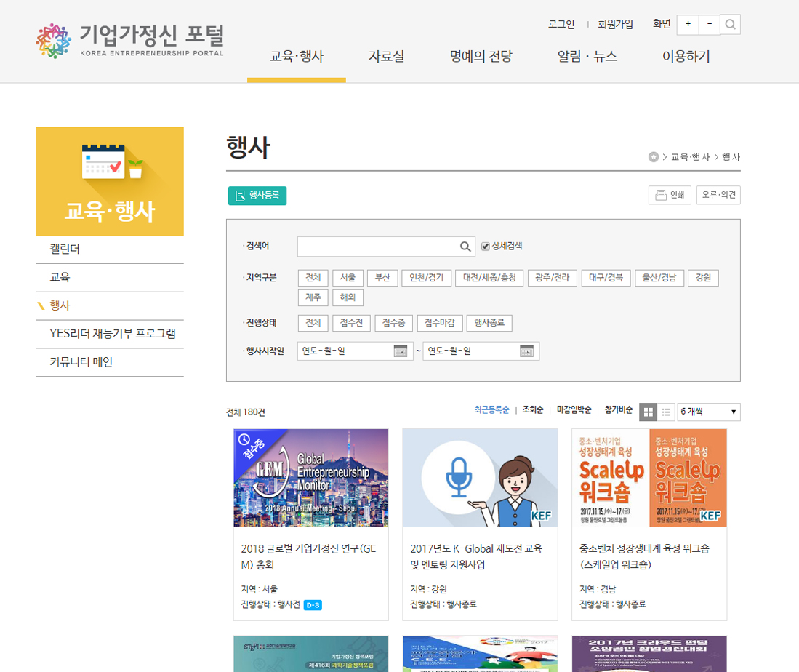Select the 부산 region filter

[382, 278]
